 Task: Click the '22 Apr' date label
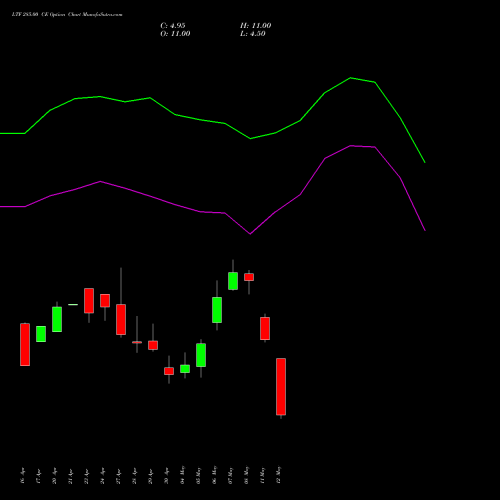coord(86,476)
